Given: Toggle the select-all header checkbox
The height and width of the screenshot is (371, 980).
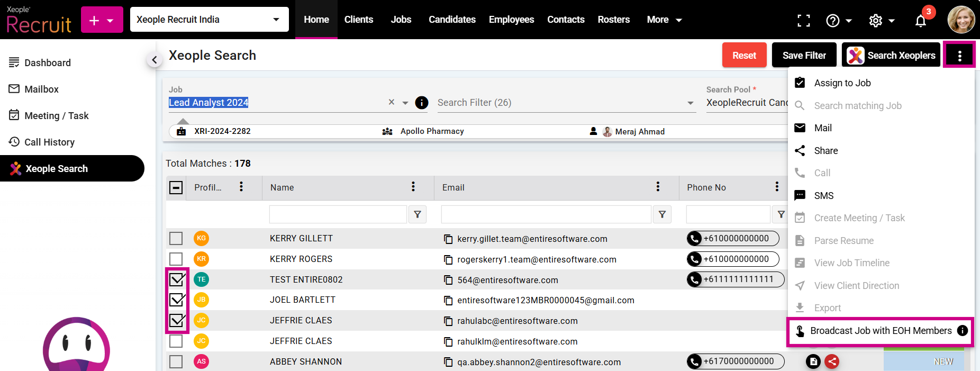Looking at the screenshot, I should click(176, 187).
